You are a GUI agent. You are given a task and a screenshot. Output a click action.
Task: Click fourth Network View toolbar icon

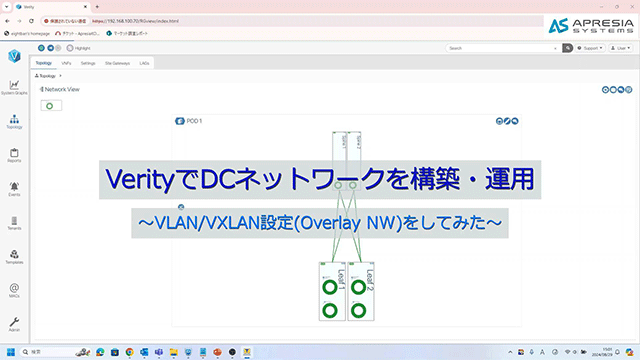[629, 90]
